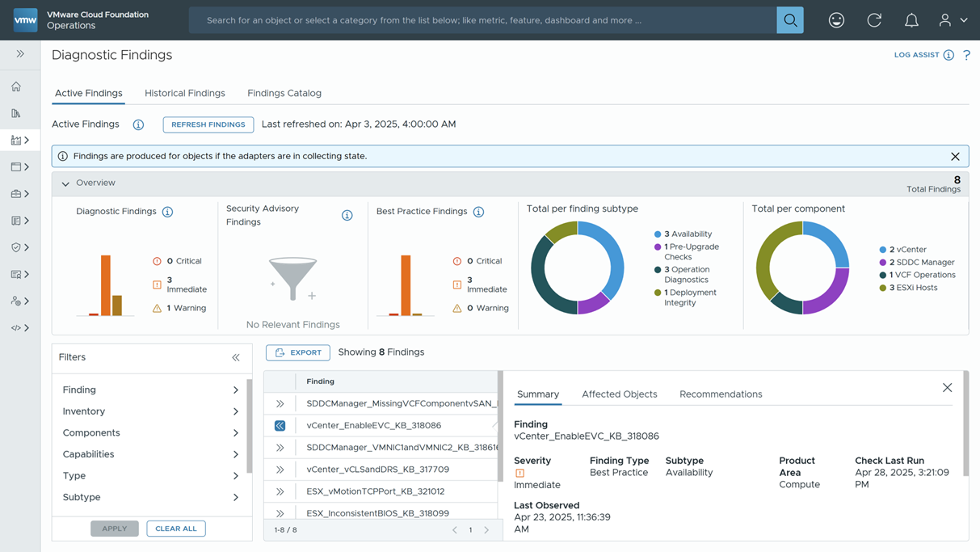The image size is (980, 552).
Task: Expand the Subtype filter
Action: click(151, 497)
